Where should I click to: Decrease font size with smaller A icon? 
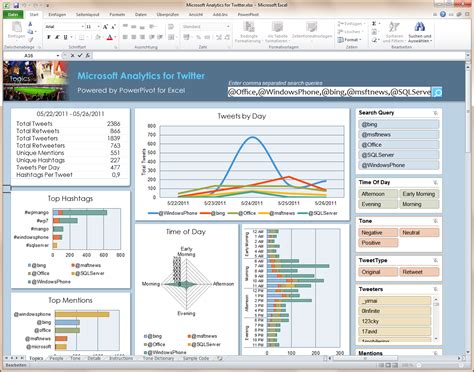point(113,27)
